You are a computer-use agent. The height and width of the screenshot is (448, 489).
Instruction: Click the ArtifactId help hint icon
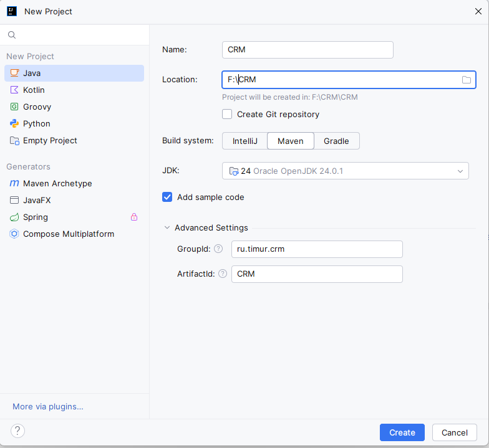pos(222,274)
